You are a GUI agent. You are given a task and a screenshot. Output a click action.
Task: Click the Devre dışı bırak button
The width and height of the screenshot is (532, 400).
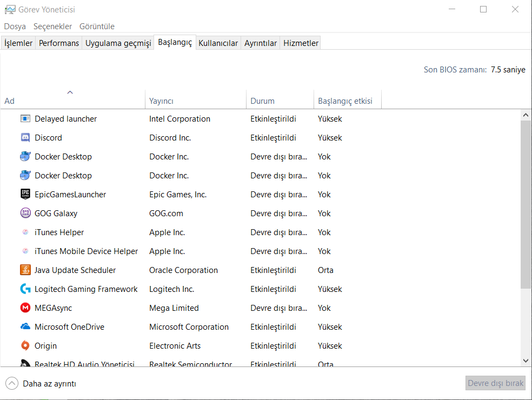(495, 383)
